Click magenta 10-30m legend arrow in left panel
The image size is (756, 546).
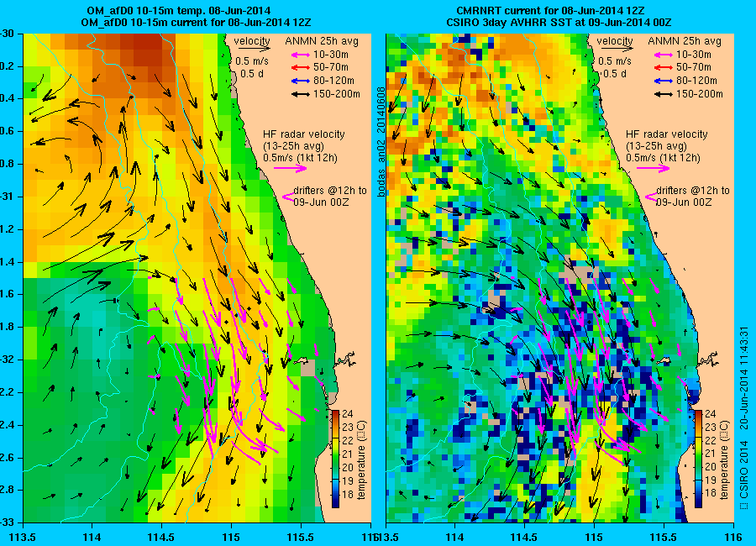tap(301, 55)
